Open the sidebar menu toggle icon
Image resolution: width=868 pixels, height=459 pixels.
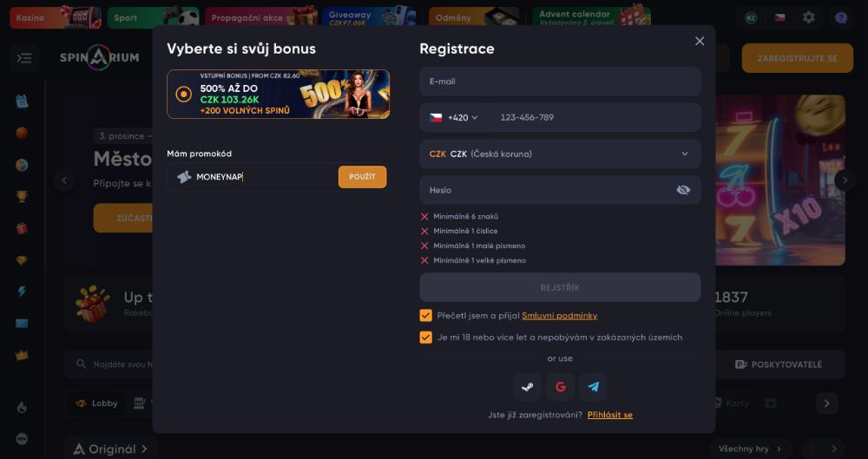coord(24,58)
